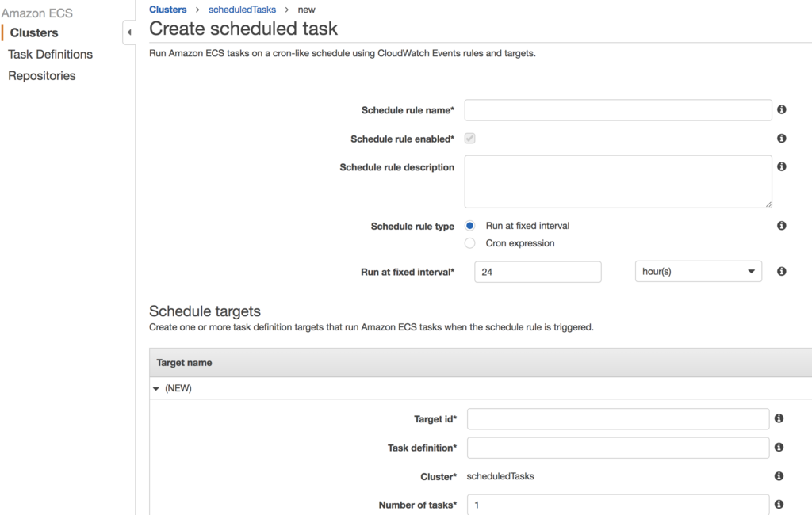The width and height of the screenshot is (812, 515).
Task: Click inside the Schedule rule name field
Action: (x=618, y=109)
